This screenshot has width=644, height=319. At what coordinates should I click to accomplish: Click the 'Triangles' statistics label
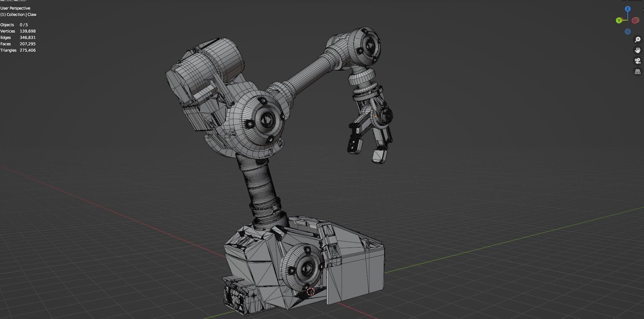(8, 50)
